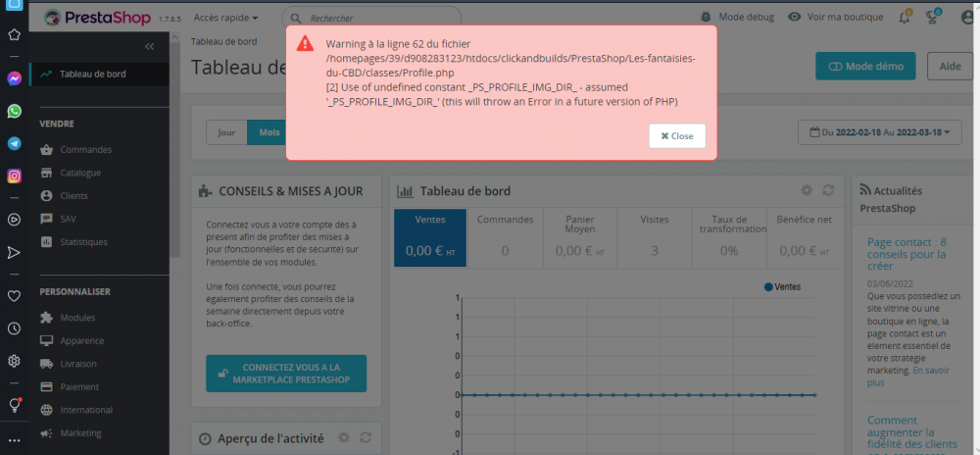The image size is (980, 455).
Task: Open the notifications bell icon
Action: coord(905,18)
